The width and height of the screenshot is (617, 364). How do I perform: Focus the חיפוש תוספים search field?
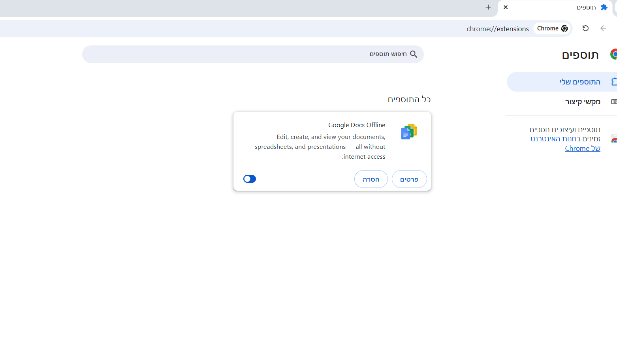(x=253, y=54)
